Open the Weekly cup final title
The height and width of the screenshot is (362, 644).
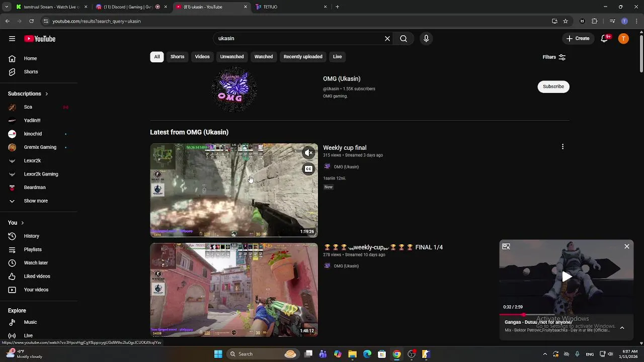[345, 148]
